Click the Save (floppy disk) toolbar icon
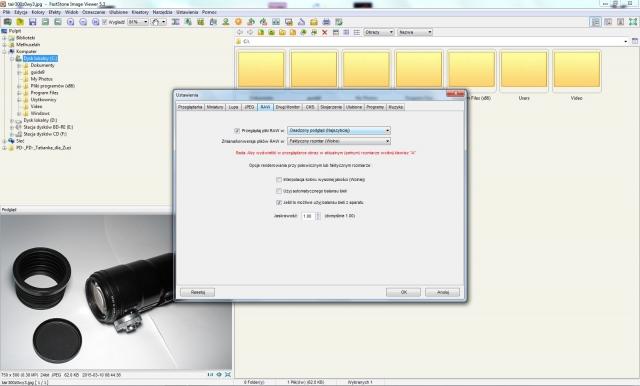 tap(32, 22)
